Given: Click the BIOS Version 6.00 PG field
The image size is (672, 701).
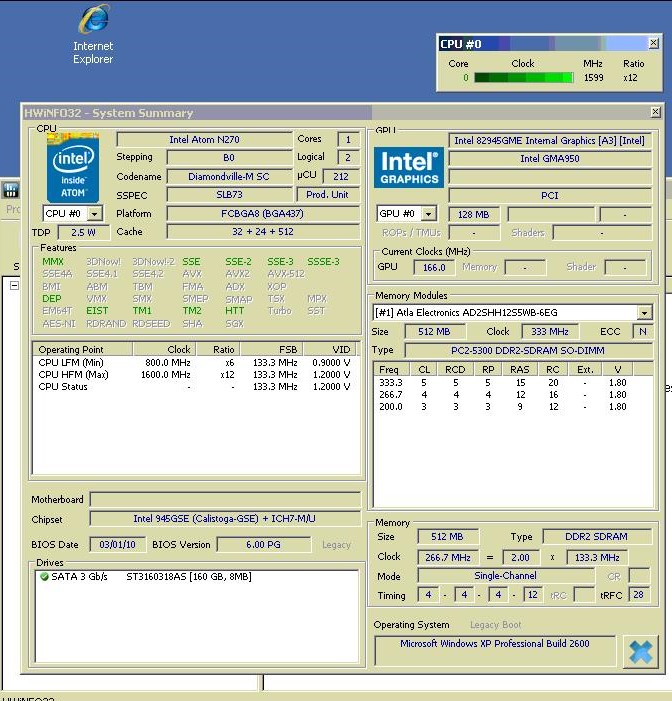Looking at the screenshot, I should coord(263,545).
